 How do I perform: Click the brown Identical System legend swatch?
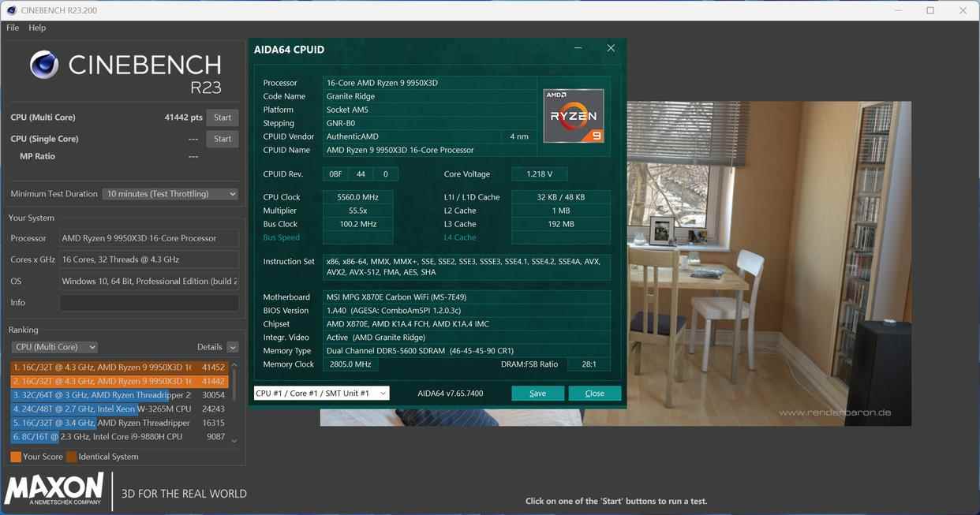(x=72, y=457)
